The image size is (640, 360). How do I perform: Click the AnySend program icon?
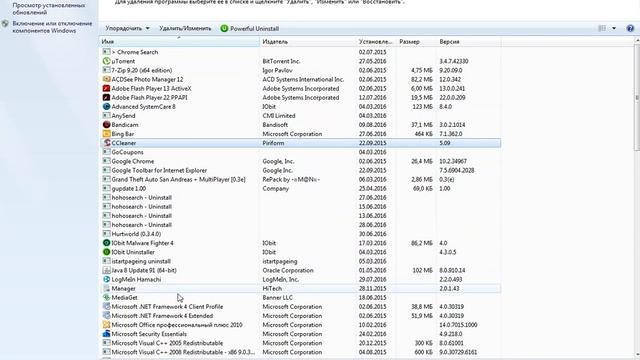click(x=106, y=116)
